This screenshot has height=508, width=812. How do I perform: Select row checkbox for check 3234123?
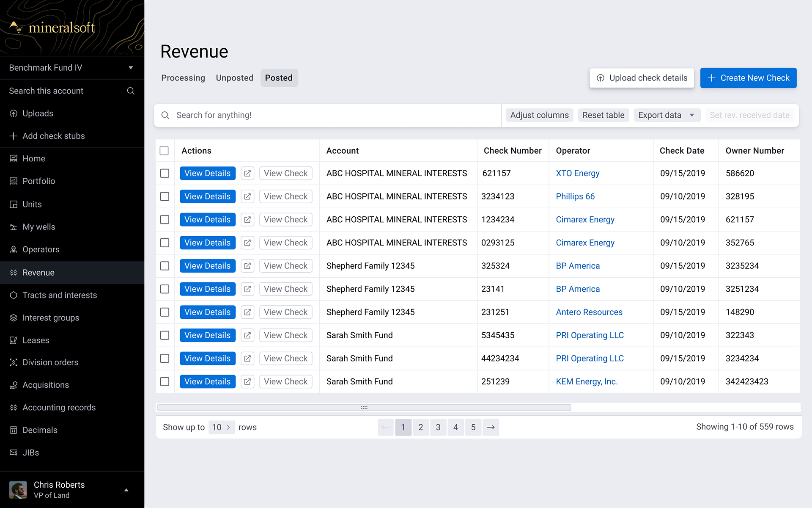pos(165,196)
